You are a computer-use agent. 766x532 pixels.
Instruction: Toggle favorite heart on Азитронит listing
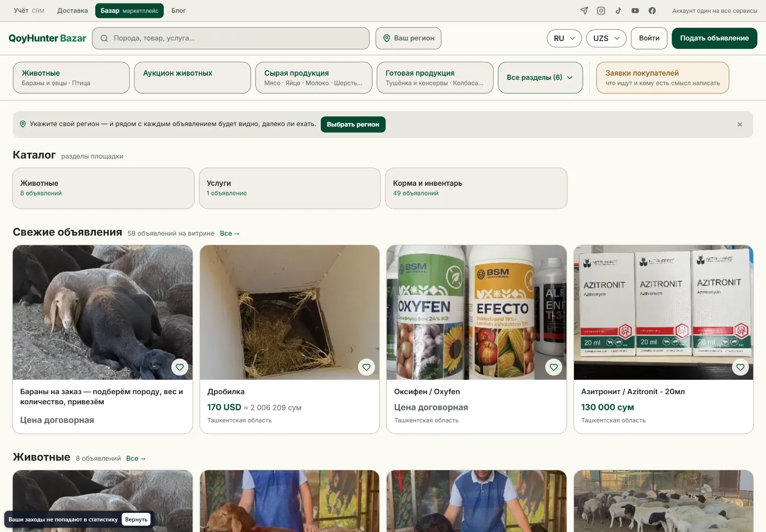(x=740, y=367)
